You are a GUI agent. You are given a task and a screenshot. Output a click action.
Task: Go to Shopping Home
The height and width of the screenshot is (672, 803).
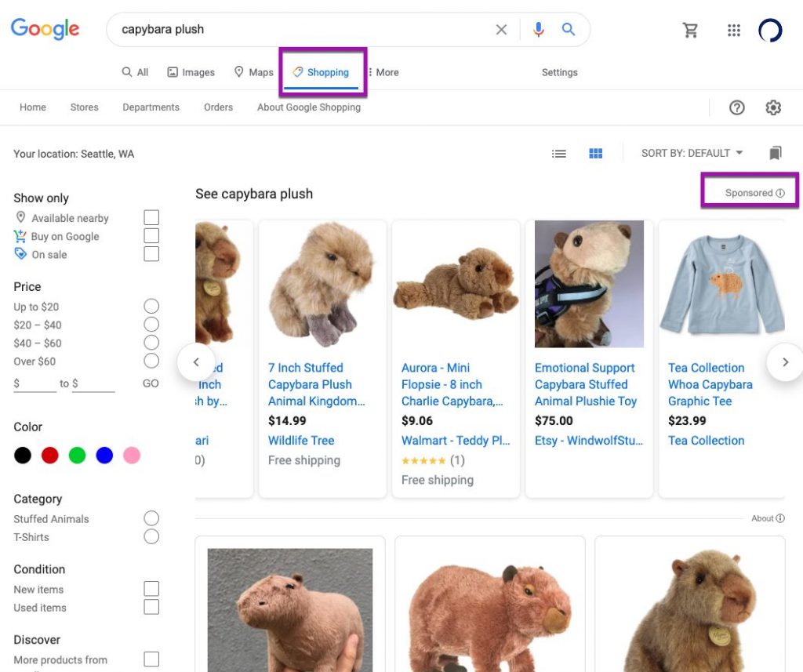click(x=33, y=107)
